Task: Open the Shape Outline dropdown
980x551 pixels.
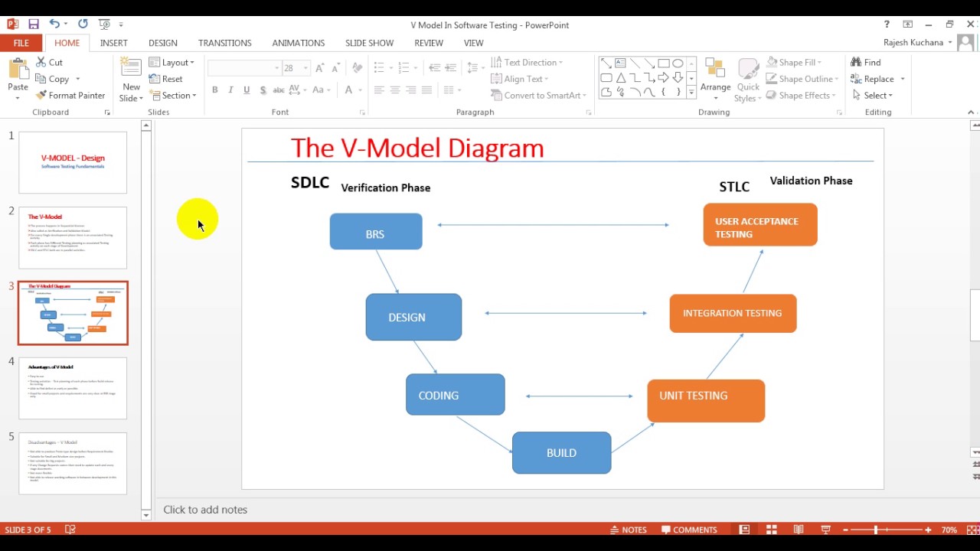Action: [x=802, y=79]
